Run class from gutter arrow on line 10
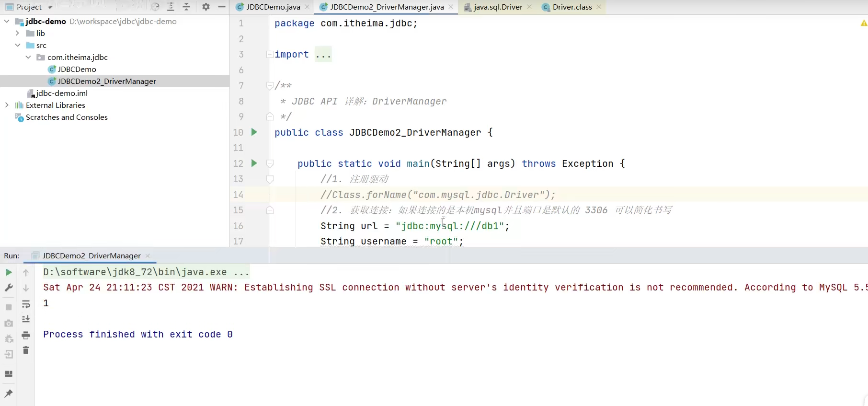Image resolution: width=868 pixels, height=406 pixels. (254, 132)
